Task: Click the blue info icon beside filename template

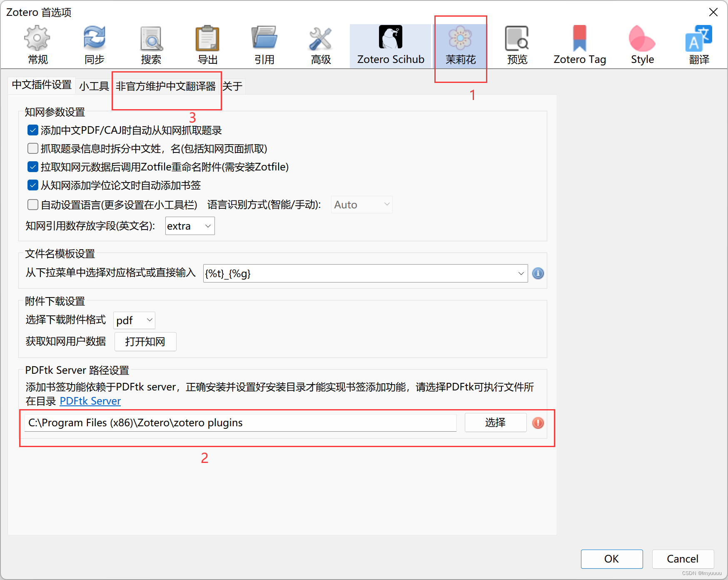Action: click(538, 273)
